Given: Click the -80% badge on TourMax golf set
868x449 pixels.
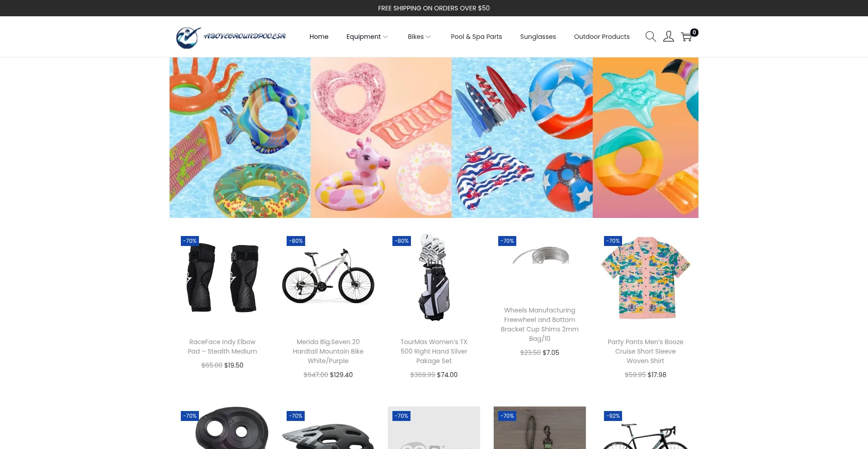Looking at the screenshot, I should tap(401, 241).
